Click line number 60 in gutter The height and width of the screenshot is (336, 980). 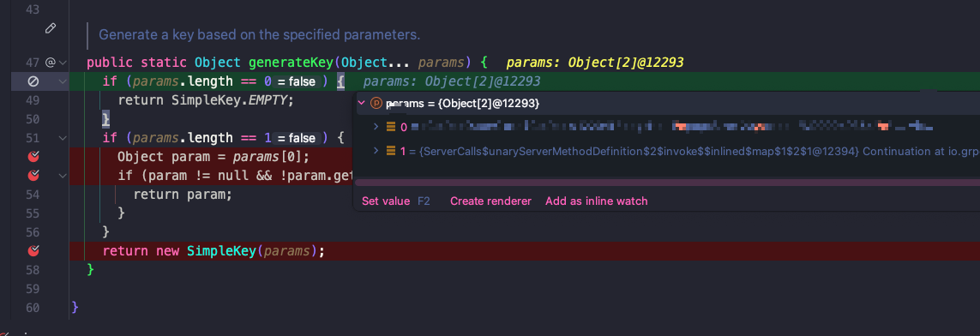[x=33, y=307]
